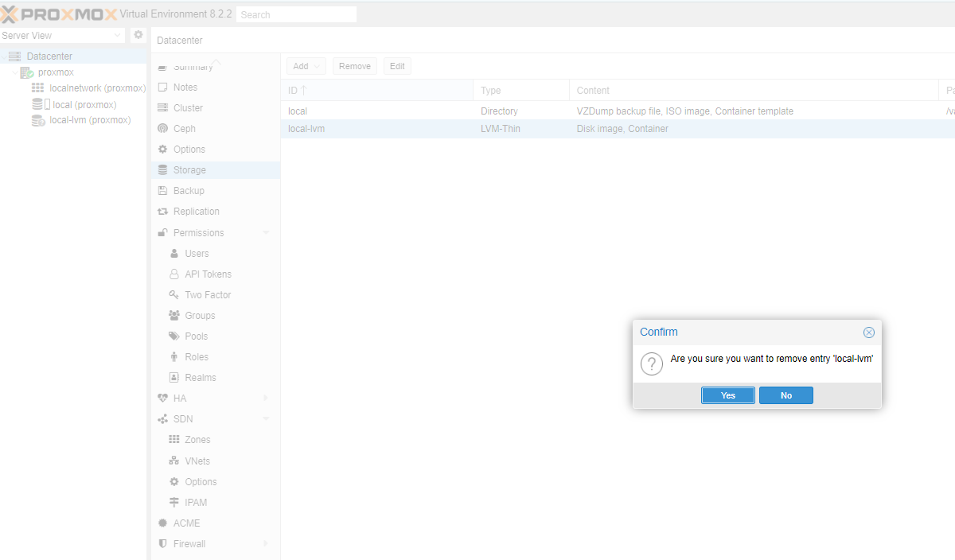Sort by the Type column header
Viewport: 955px width, 560px height.
click(521, 91)
